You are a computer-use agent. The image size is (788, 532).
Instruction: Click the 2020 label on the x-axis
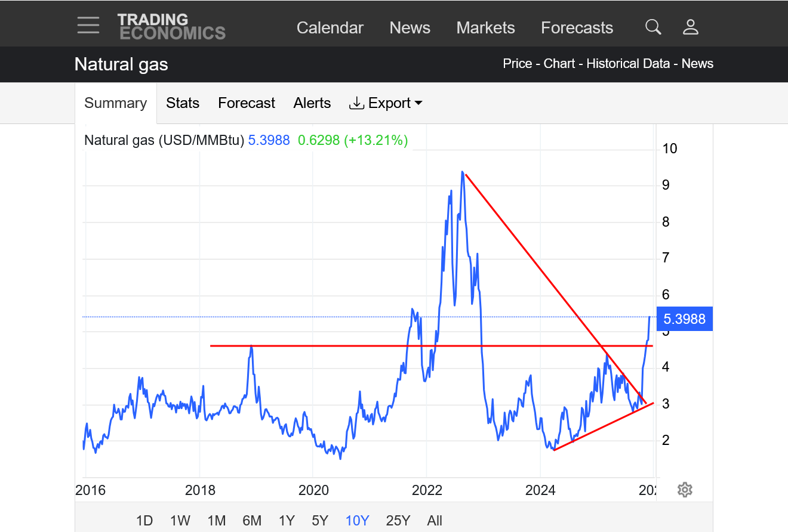[x=313, y=490]
